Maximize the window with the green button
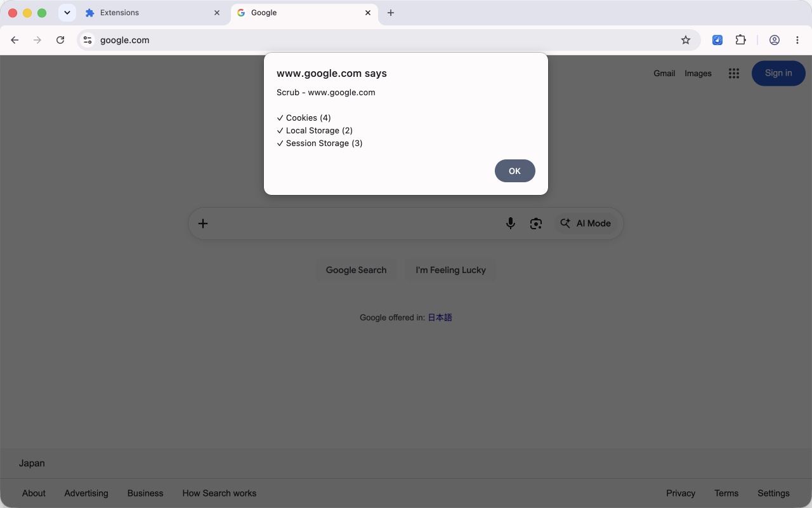The width and height of the screenshot is (812, 508). click(42, 13)
